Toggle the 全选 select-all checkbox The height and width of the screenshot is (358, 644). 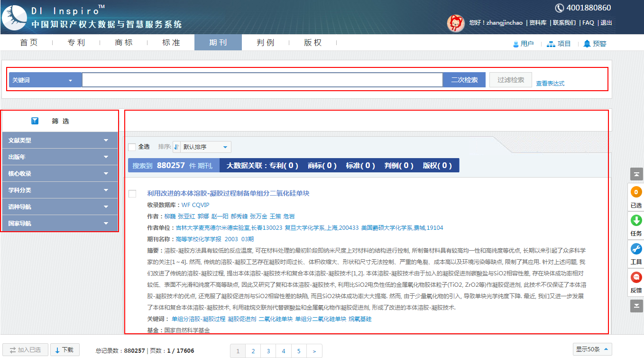coord(132,147)
